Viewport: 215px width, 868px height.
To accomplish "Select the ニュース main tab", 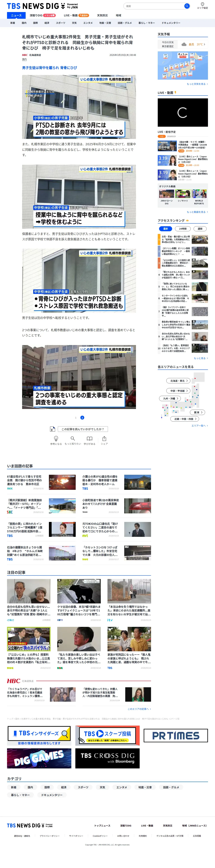I will coord(16,15).
